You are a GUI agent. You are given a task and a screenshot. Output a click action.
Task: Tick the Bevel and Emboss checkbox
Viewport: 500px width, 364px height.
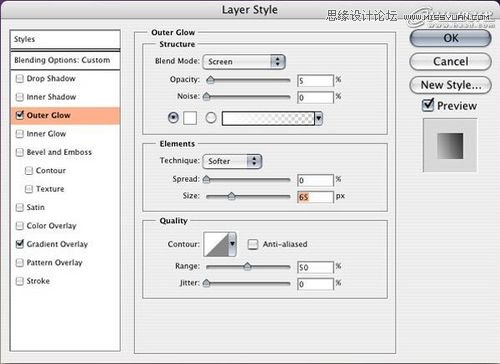20,152
